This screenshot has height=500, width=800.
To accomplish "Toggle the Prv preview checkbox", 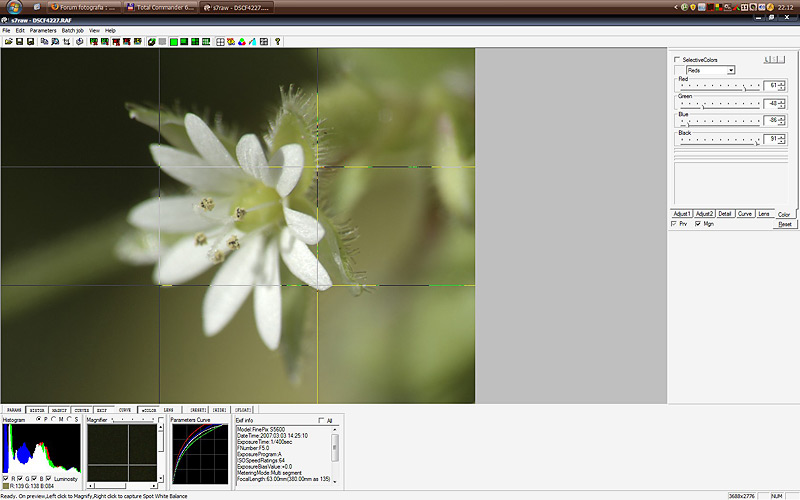I will (674, 224).
